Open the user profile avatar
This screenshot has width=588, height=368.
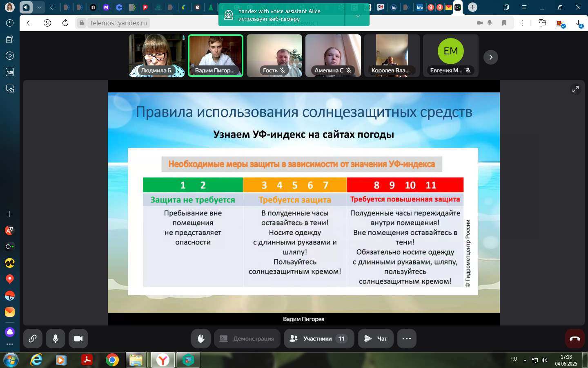10,7
